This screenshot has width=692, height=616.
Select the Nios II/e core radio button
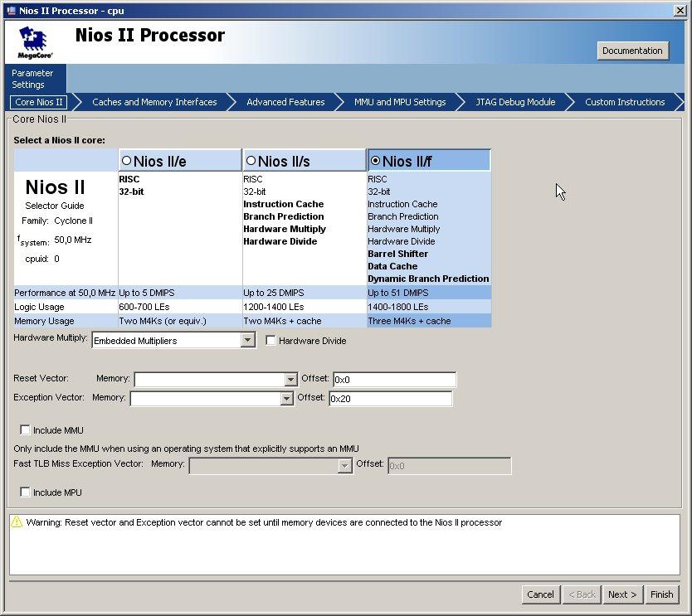click(127, 161)
